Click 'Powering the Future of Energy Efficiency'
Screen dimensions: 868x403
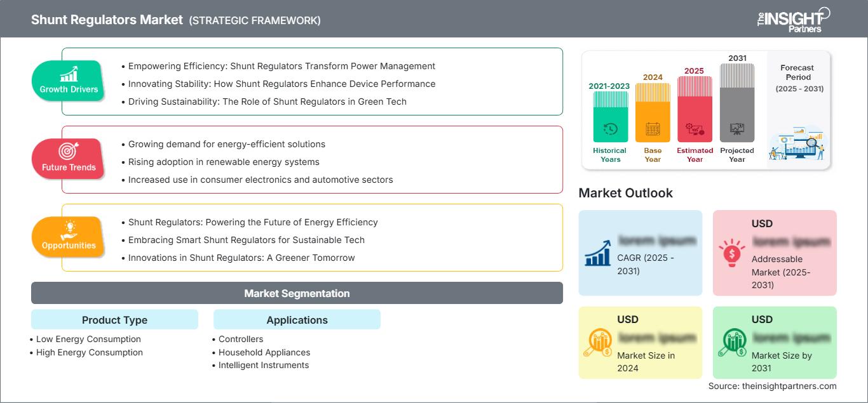click(x=253, y=222)
